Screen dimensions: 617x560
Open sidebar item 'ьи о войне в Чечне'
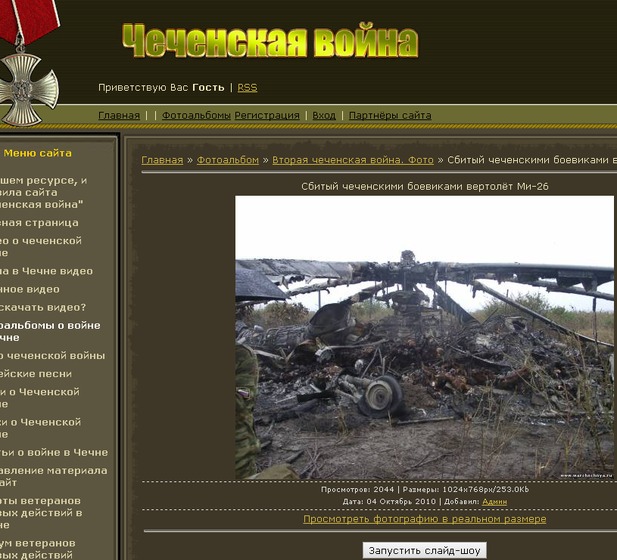pyautogui.click(x=54, y=453)
